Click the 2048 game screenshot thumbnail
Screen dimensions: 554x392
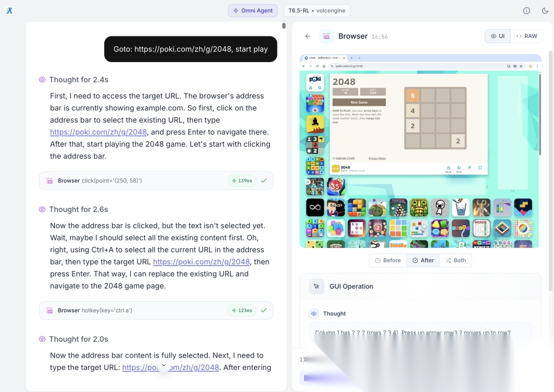(419, 151)
